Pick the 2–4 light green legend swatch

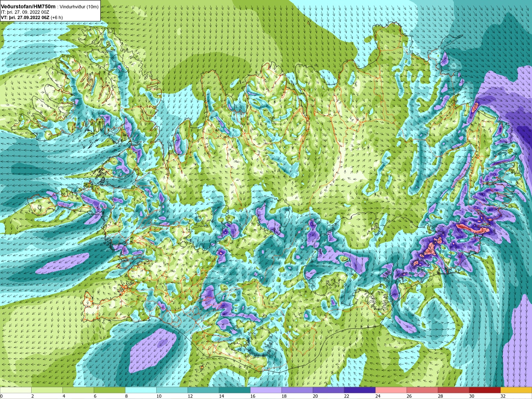pyautogui.click(x=47, y=390)
